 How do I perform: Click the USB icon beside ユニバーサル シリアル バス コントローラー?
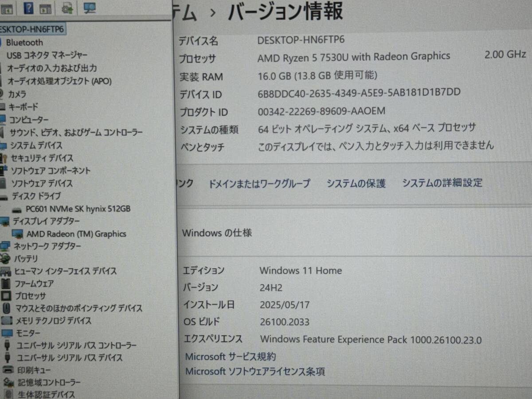pyautogui.click(x=8, y=345)
